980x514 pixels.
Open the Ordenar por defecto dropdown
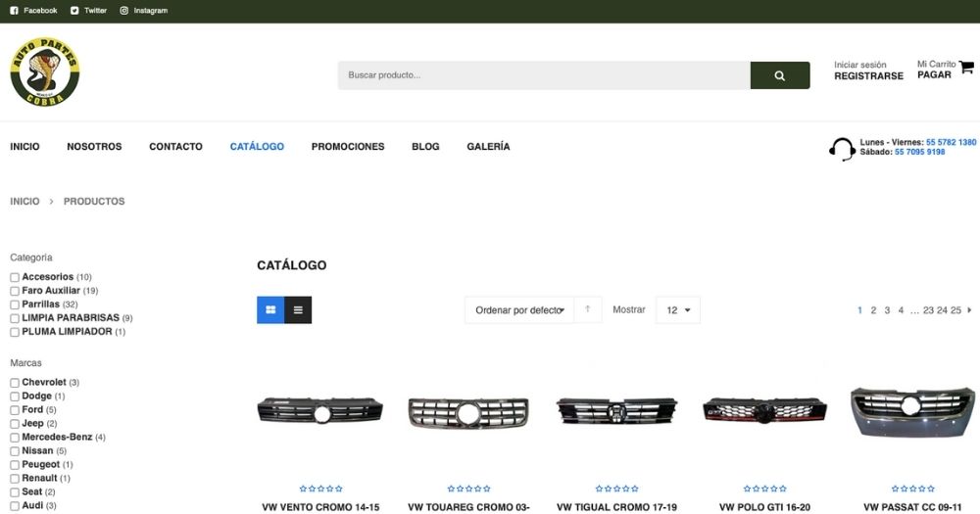[x=518, y=309]
